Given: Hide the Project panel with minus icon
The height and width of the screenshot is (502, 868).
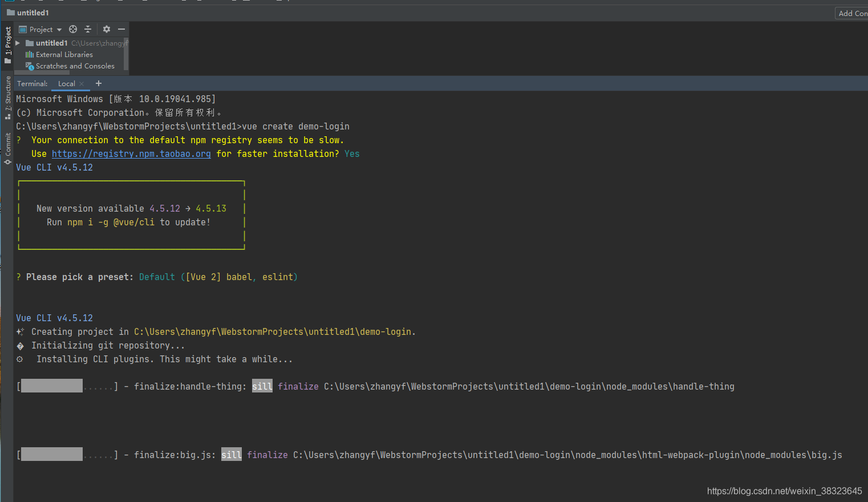Looking at the screenshot, I should 121,29.
